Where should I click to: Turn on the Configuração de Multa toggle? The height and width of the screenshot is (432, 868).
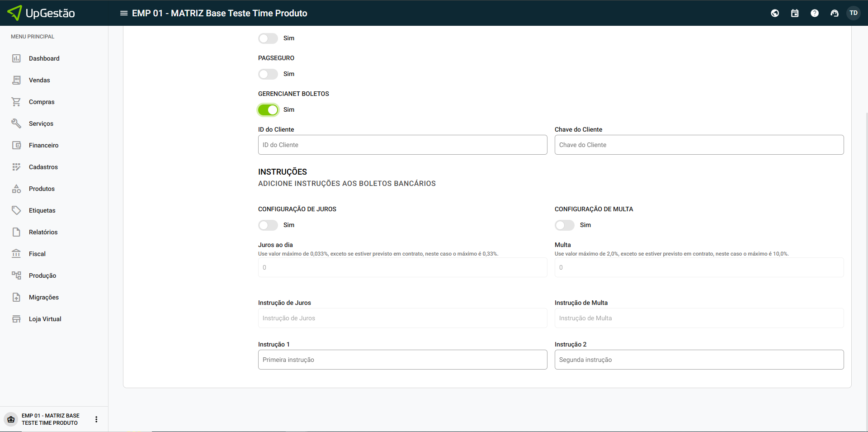point(565,225)
